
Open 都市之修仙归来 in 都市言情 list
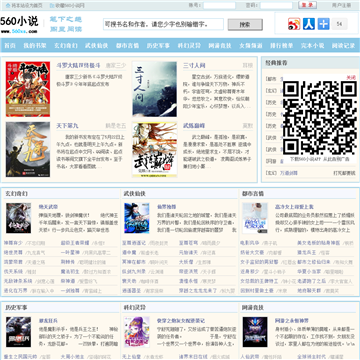click(314, 262)
